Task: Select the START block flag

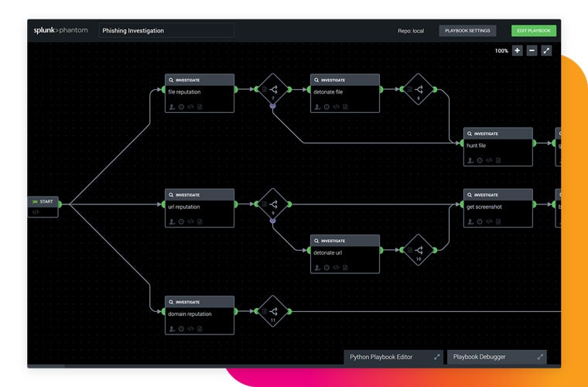Action: click(x=36, y=202)
